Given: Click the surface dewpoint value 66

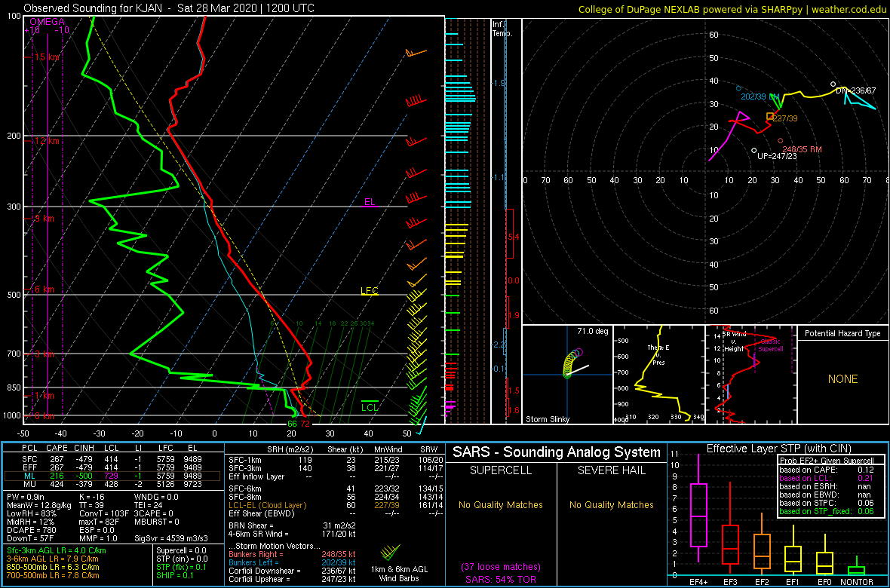Looking at the screenshot, I should (x=292, y=424).
